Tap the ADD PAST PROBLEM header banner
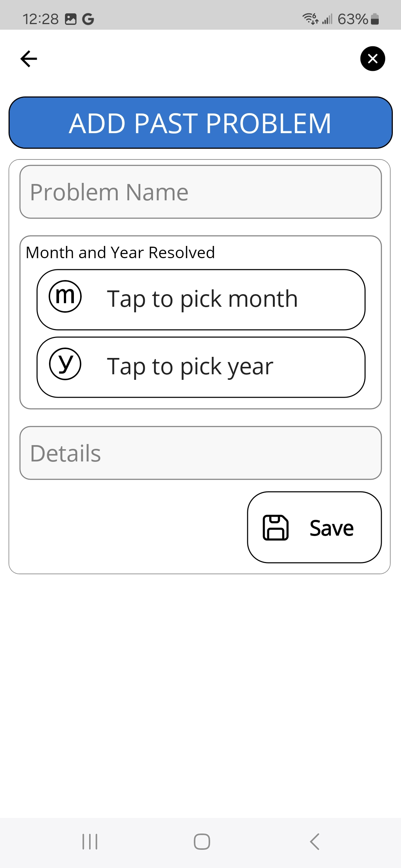401x868 pixels. [200, 123]
